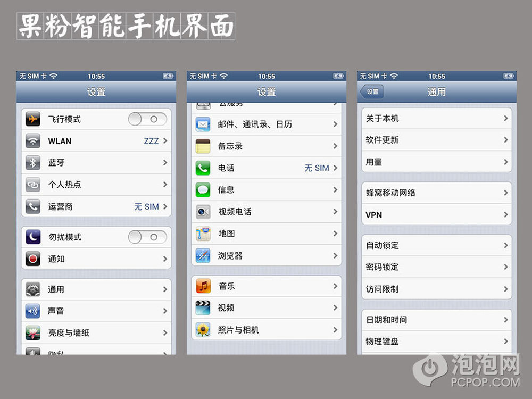The image size is (532, 399).
Task: Toggle Airplane Mode switch (飞行模式)
Action: [x=147, y=119]
